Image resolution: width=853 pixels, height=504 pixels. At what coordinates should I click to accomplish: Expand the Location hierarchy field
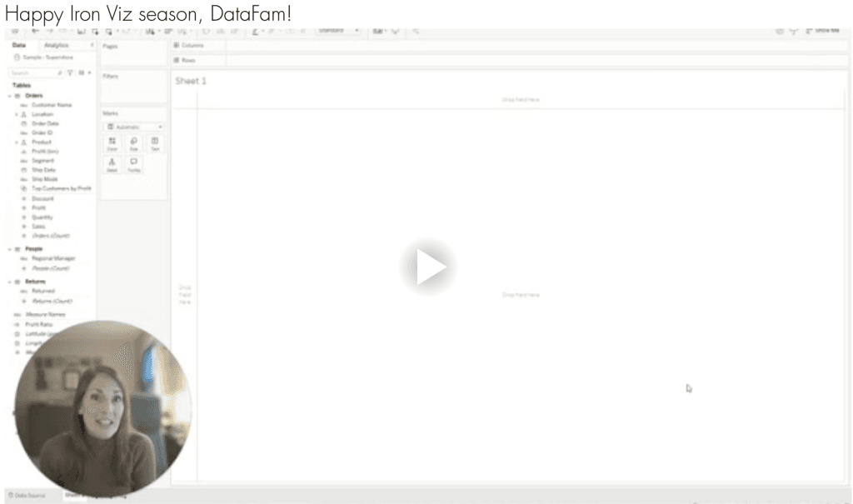point(16,114)
